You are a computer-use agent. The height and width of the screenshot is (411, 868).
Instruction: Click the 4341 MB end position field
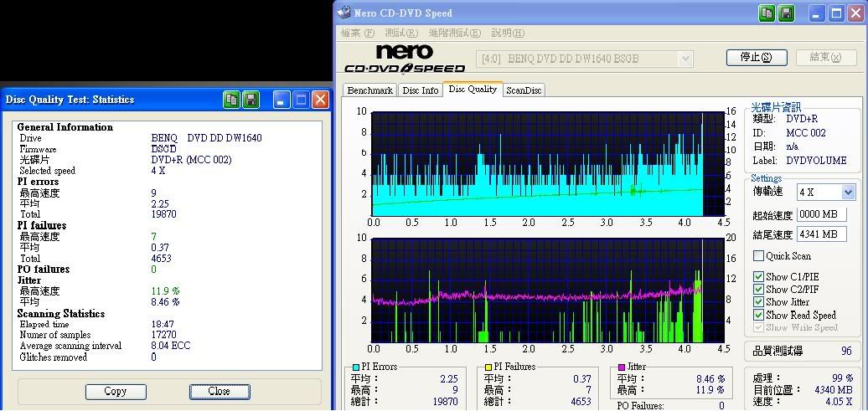(821, 235)
